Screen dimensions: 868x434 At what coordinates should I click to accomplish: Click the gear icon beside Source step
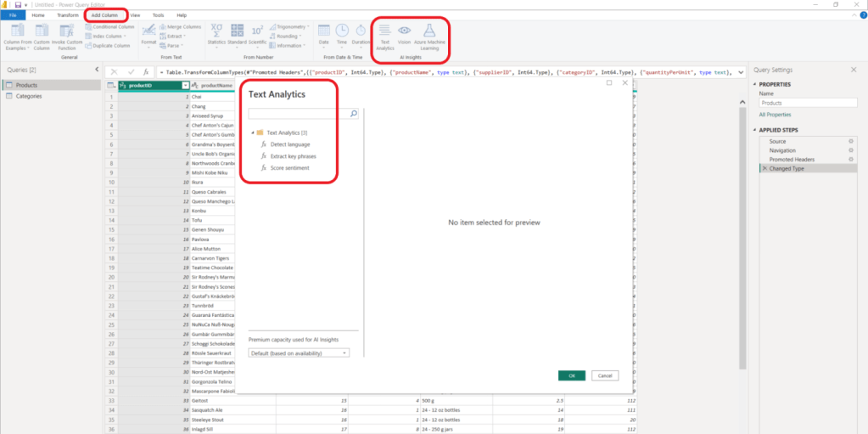click(850, 141)
